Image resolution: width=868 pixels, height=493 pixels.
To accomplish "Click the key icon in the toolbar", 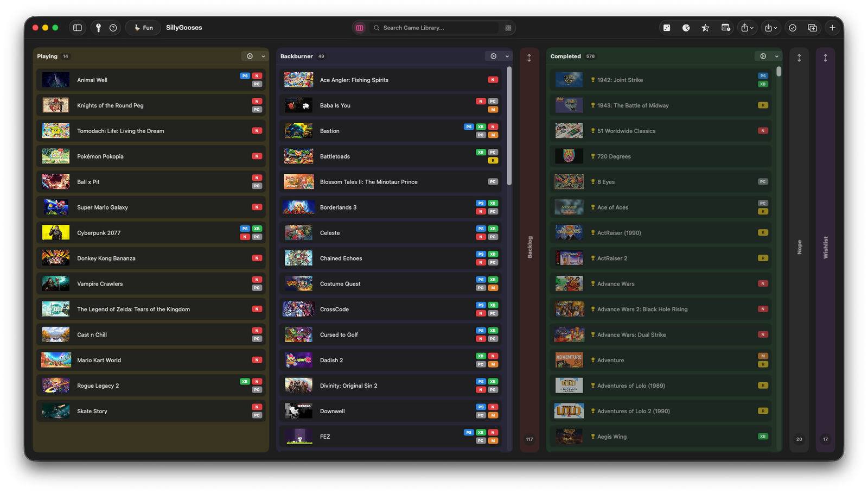I will coord(98,28).
